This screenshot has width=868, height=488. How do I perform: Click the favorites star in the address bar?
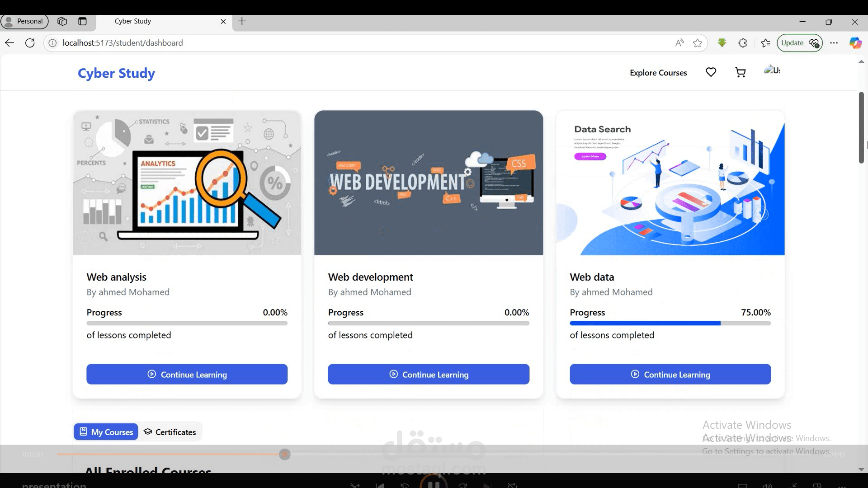698,43
